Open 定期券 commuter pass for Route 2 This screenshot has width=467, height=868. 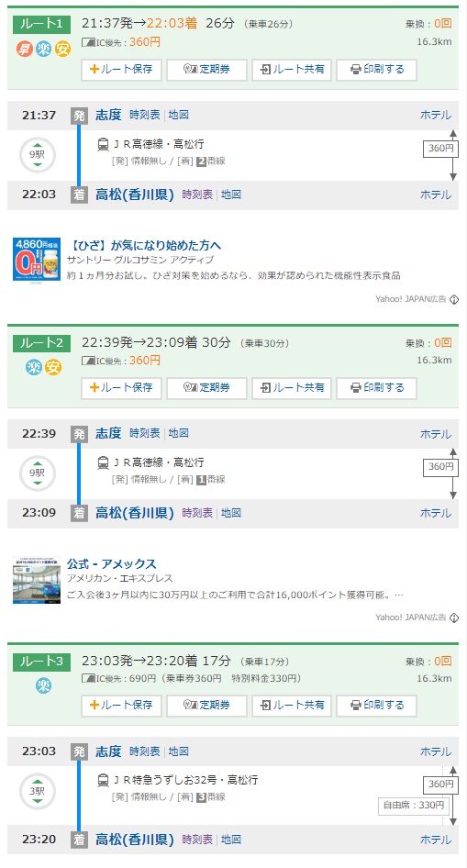[x=206, y=388]
